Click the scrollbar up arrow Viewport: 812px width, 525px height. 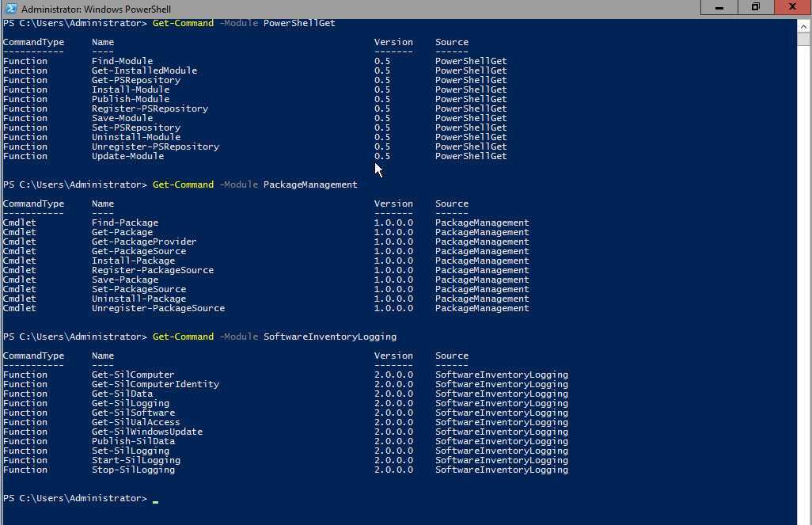[x=803, y=26]
